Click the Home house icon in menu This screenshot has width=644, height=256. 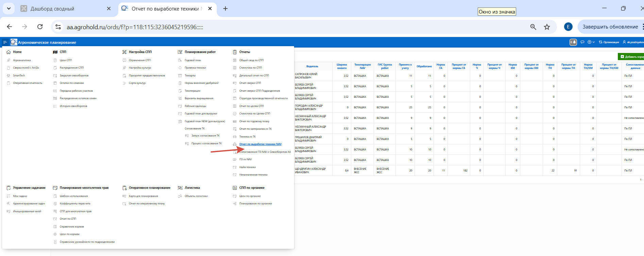tap(9, 52)
